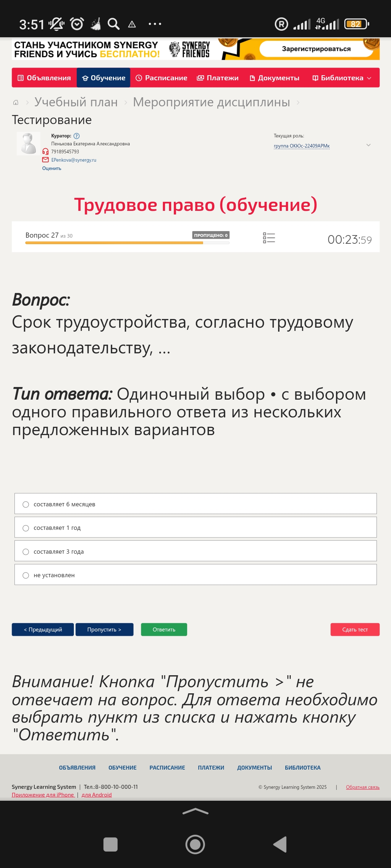Viewport: 391px width, 868px height.
Task: Expand the Библиотека dropdown menu
Action: (x=342, y=78)
